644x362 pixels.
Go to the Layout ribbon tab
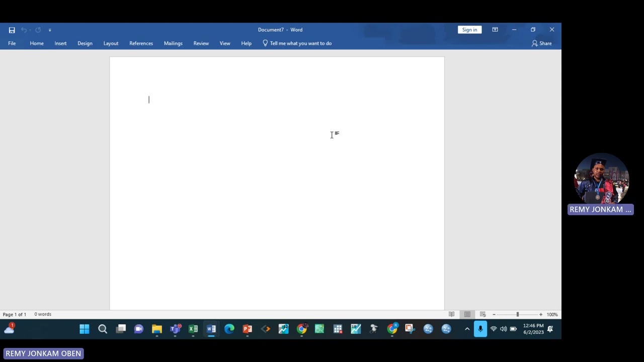[111, 43]
